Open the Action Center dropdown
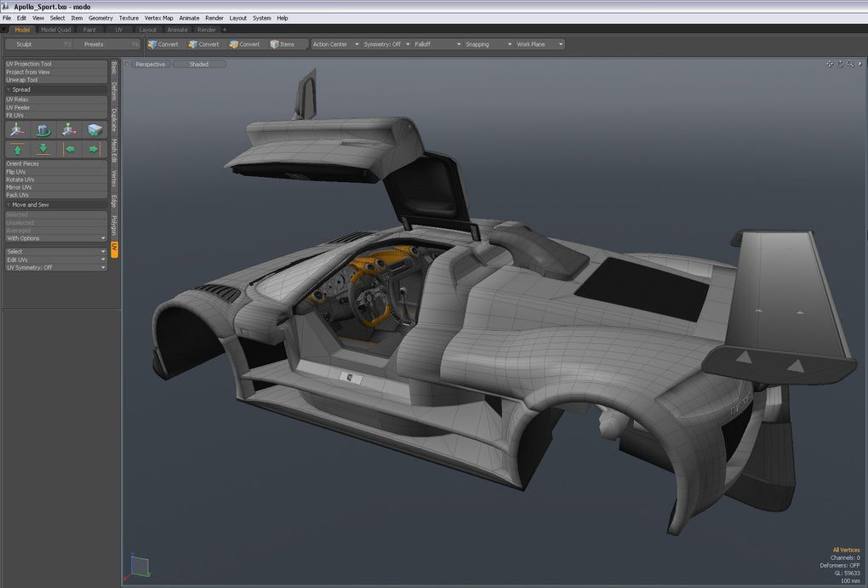 (x=335, y=44)
